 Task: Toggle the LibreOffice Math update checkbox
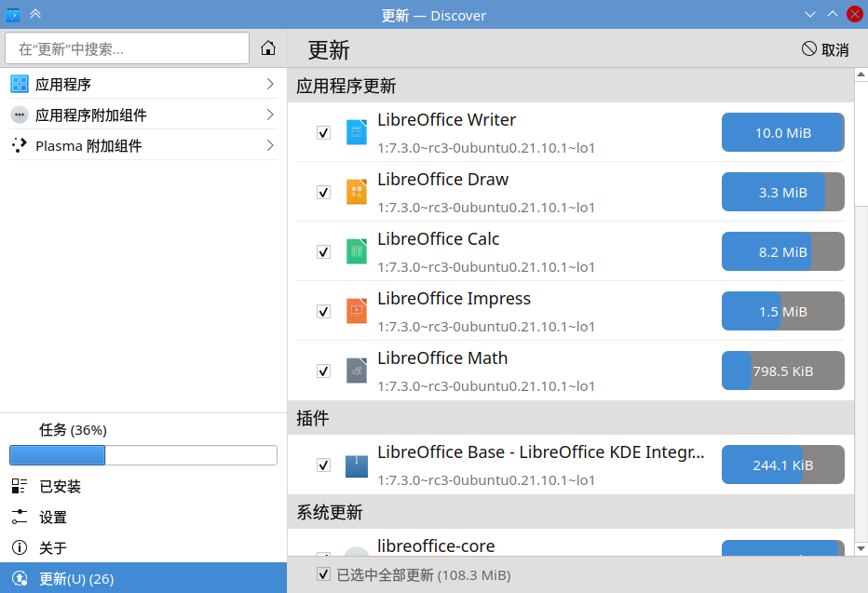pos(324,371)
